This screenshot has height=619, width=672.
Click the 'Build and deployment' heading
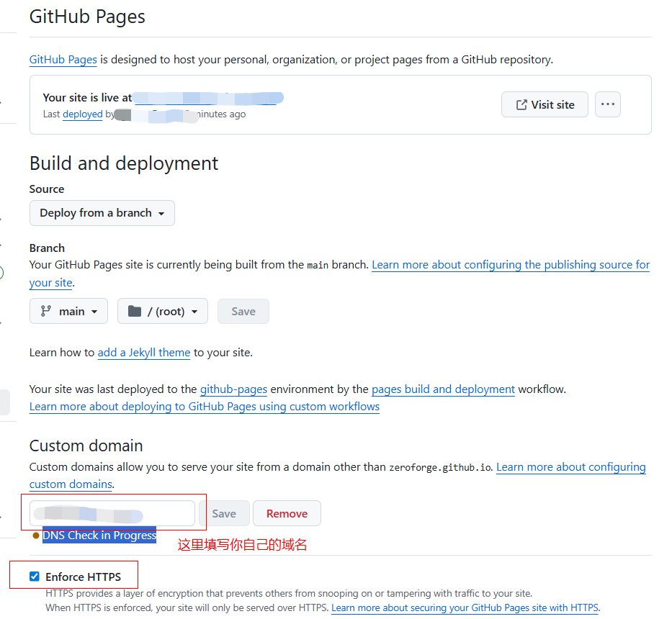[x=124, y=163]
